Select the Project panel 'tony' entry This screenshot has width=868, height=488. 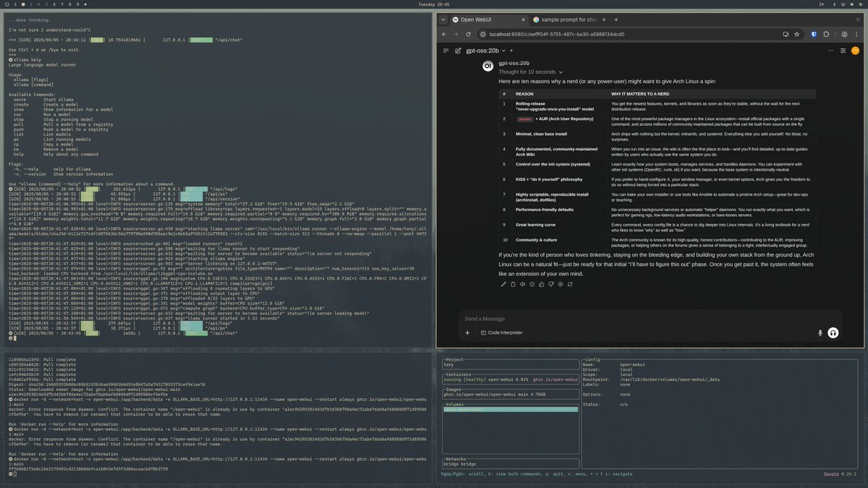[x=510, y=364]
